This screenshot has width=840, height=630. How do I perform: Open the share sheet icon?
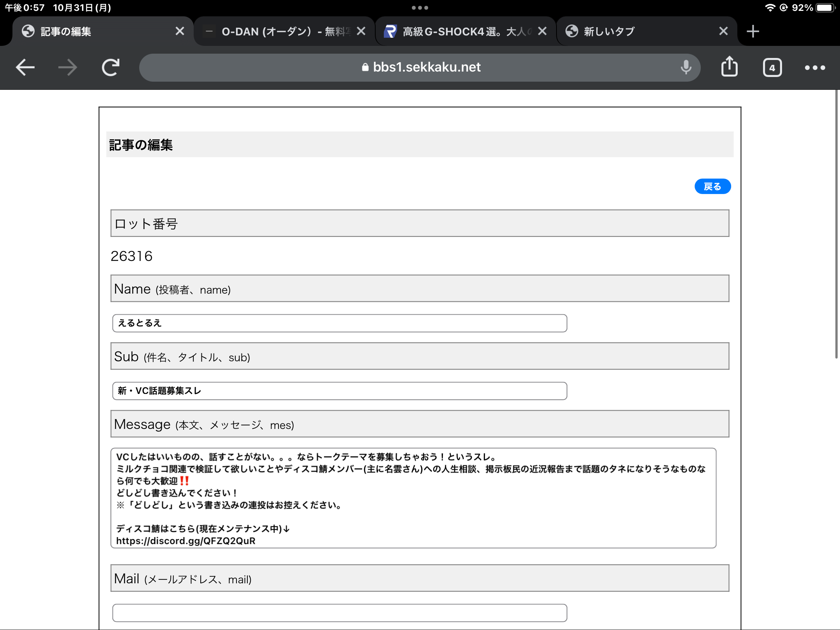click(729, 66)
